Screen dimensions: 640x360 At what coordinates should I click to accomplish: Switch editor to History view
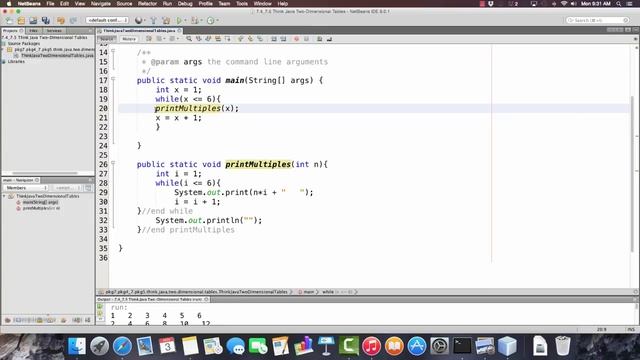129,39
